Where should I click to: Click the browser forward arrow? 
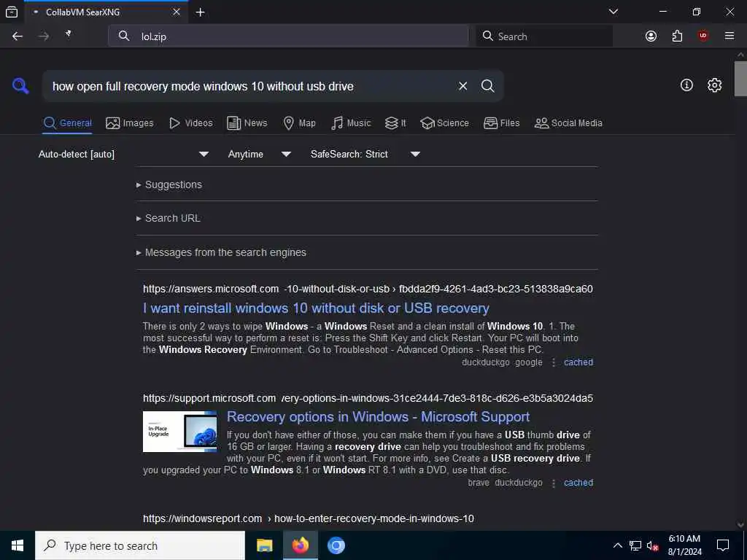tap(43, 36)
